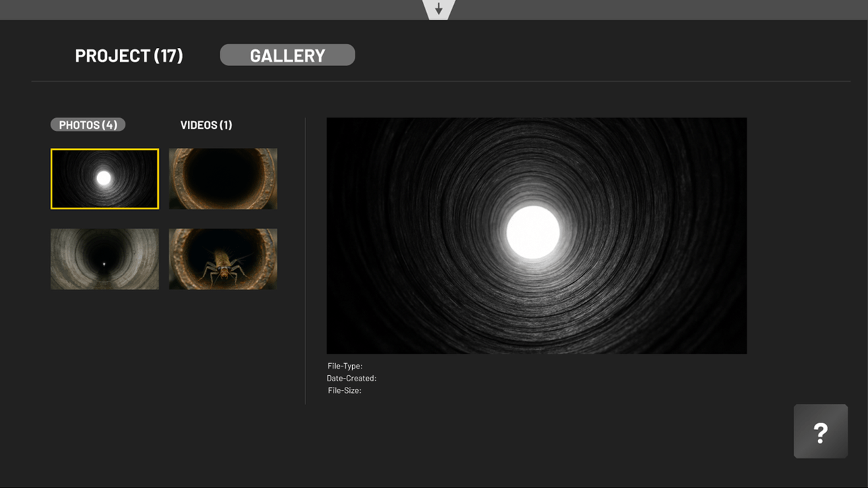Select the yellow-highlighted bright tunnel thumbnail
This screenshot has width=868, height=488.
coord(105,179)
